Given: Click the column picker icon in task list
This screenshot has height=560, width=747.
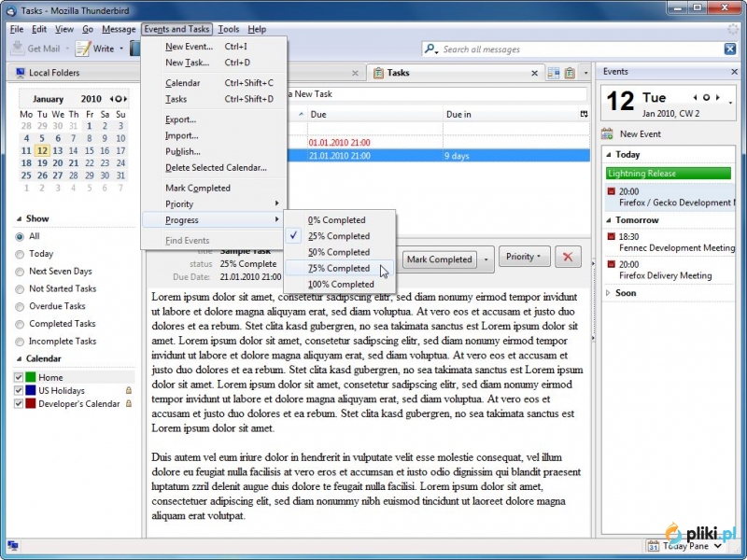Looking at the screenshot, I should click(585, 114).
